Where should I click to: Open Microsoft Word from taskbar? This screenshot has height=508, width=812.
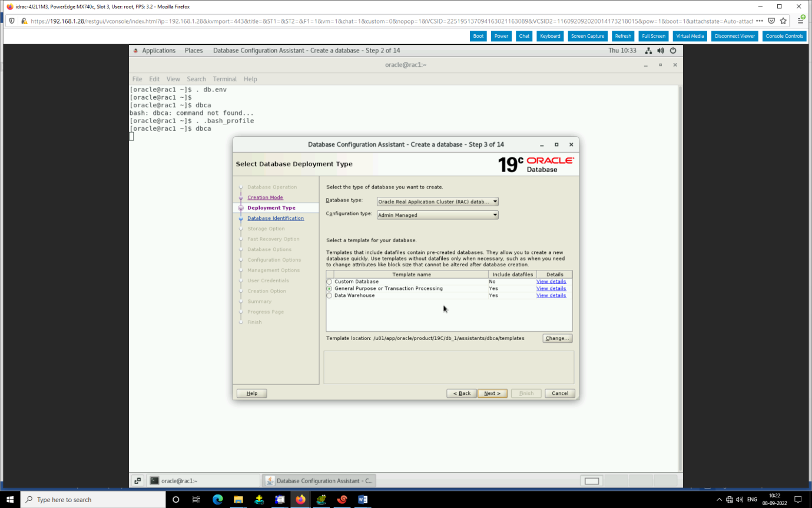pos(363,499)
